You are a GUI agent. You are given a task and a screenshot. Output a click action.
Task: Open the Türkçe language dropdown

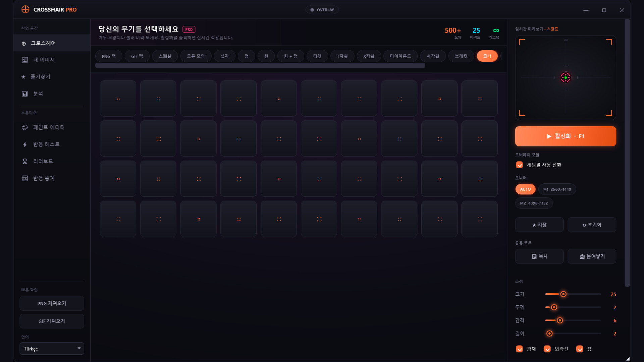tap(52, 349)
